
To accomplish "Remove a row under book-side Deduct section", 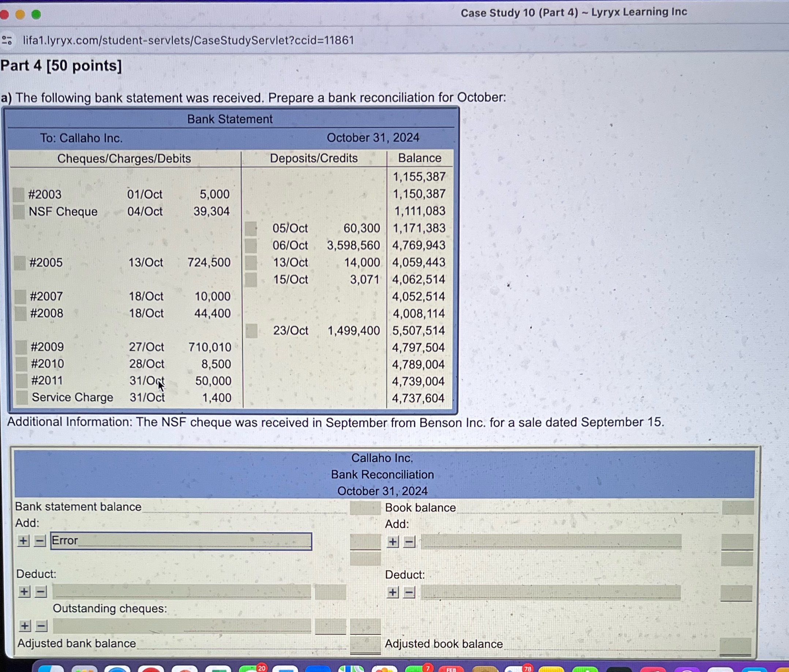I will tap(409, 592).
